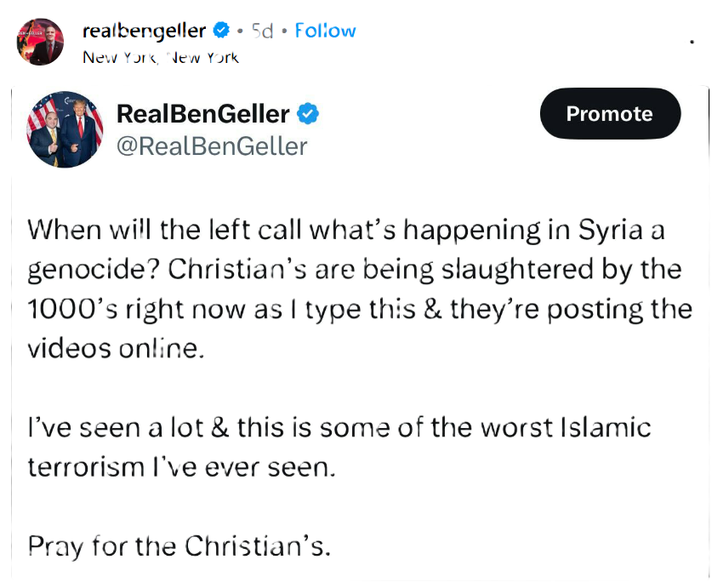
Task: Open the more options dot in top-right corner
Action: click(x=693, y=41)
